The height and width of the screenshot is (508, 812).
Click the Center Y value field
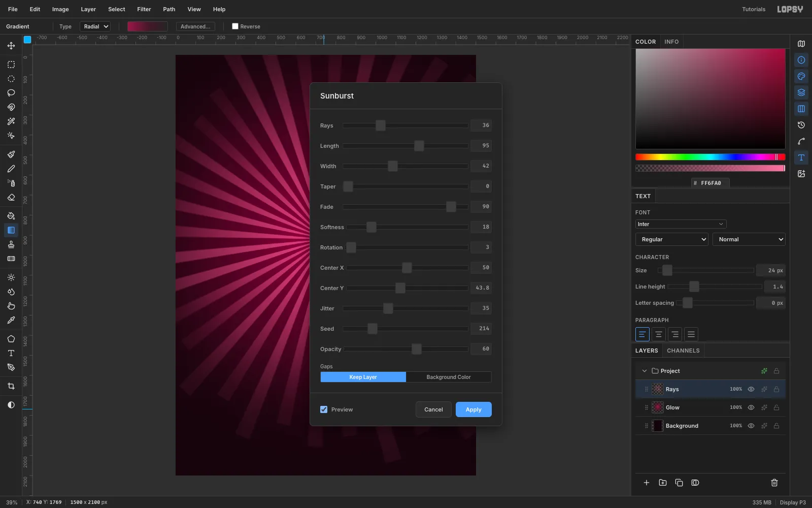click(481, 288)
